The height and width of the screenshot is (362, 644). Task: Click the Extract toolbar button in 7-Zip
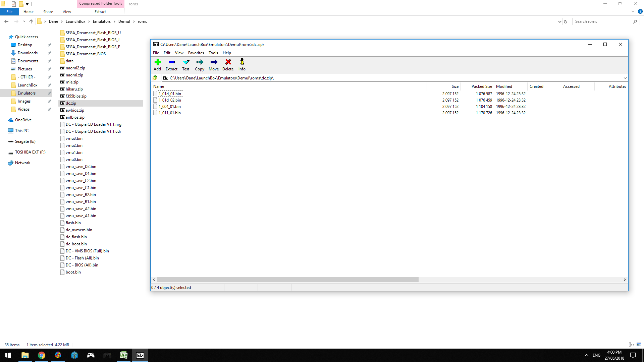click(x=171, y=65)
